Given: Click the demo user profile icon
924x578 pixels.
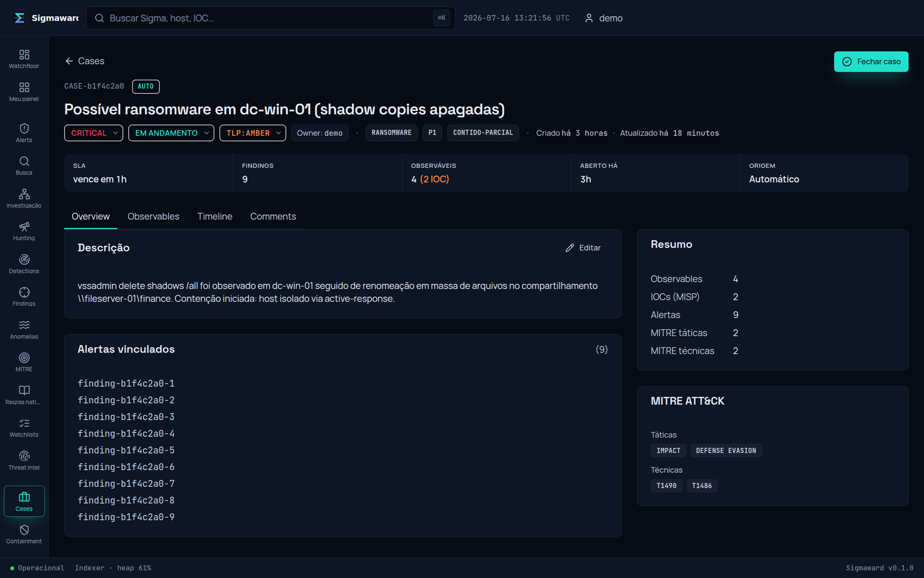Looking at the screenshot, I should pos(589,18).
